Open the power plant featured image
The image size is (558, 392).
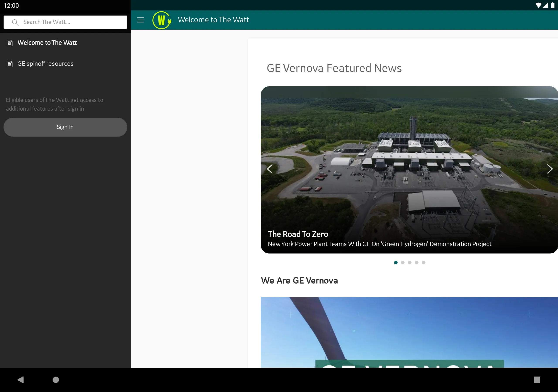[x=409, y=170]
